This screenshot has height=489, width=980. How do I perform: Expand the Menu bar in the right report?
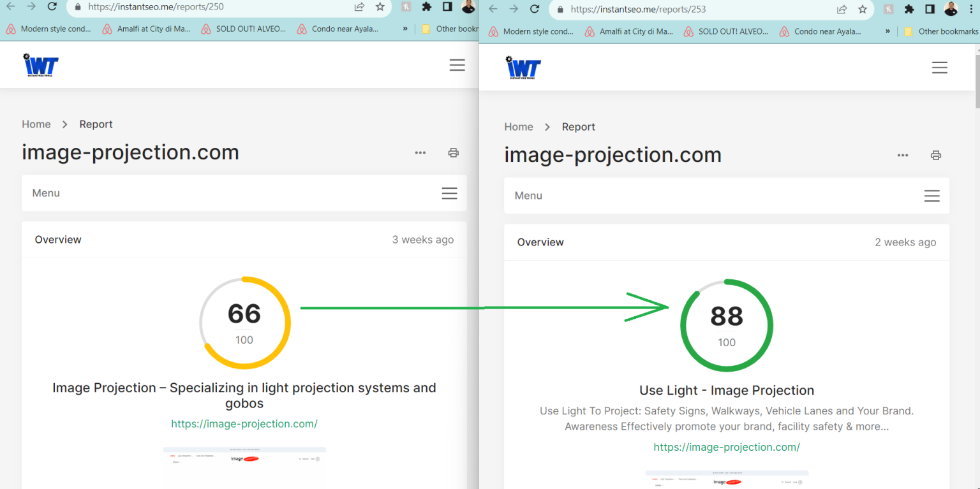[x=932, y=196]
